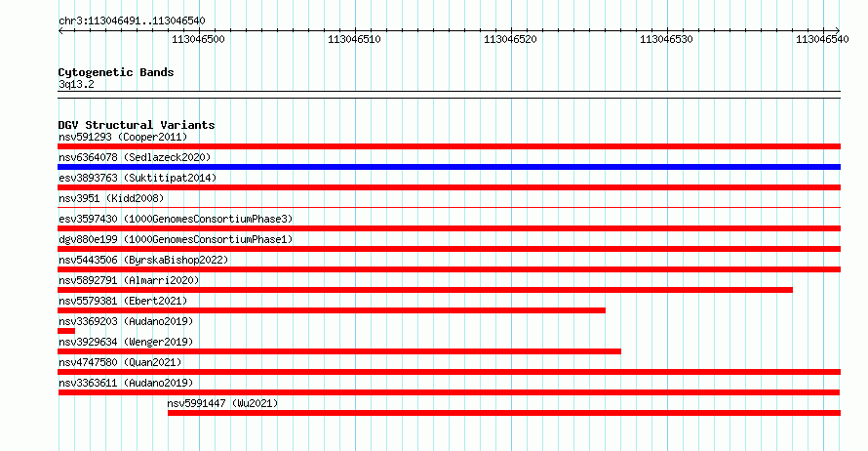Select the red bar under esv3597430
This screenshot has height=451, width=868.
[449, 228]
